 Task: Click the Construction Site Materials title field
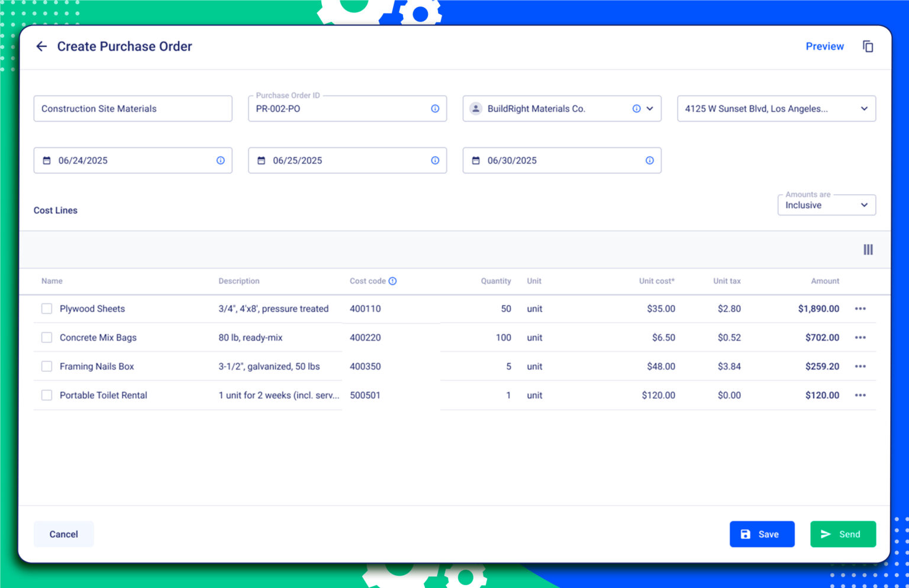(133, 108)
